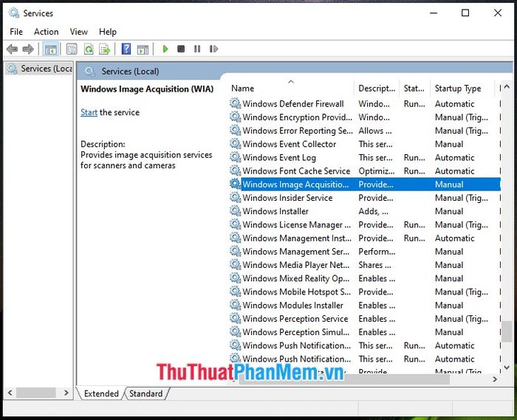The width and height of the screenshot is (517, 420).
Task: Select Windows Management Service row
Action: pos(364,252)
